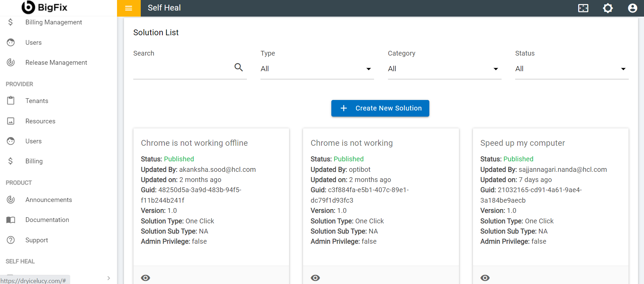
Task: View the Chrome is not working offline solution
Action: tap(145, 278)
